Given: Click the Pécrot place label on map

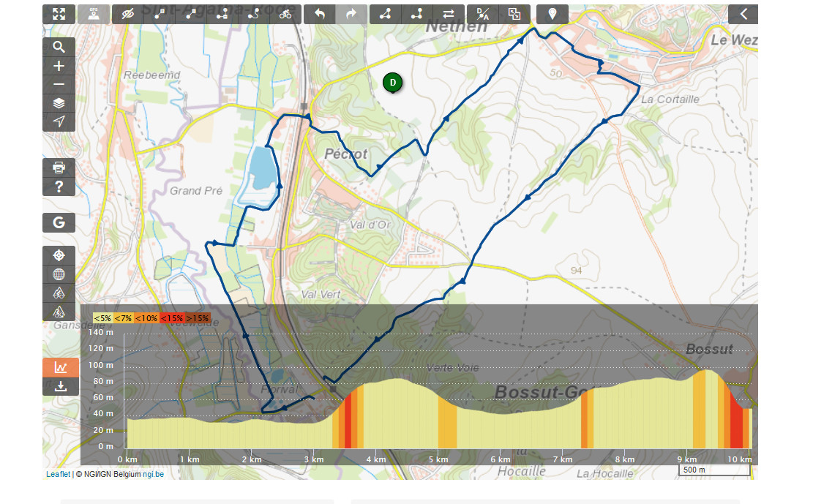Looking at the screenshot, I should click(x=346, y=154).
